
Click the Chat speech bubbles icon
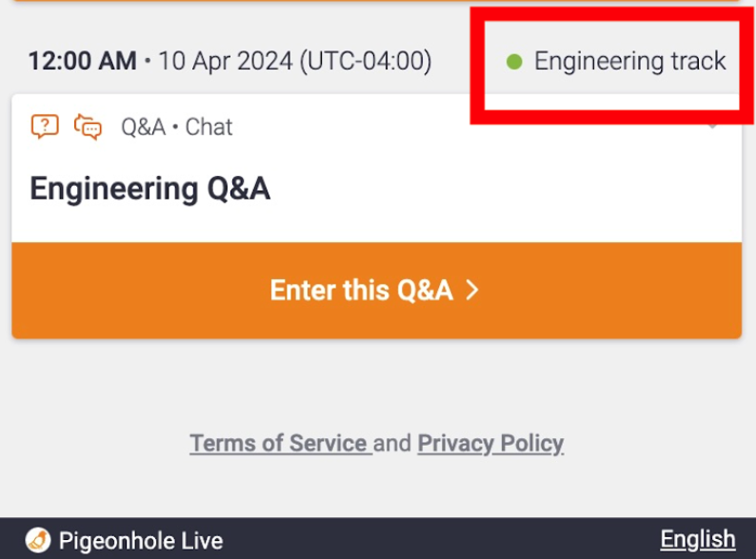point(88,127)
